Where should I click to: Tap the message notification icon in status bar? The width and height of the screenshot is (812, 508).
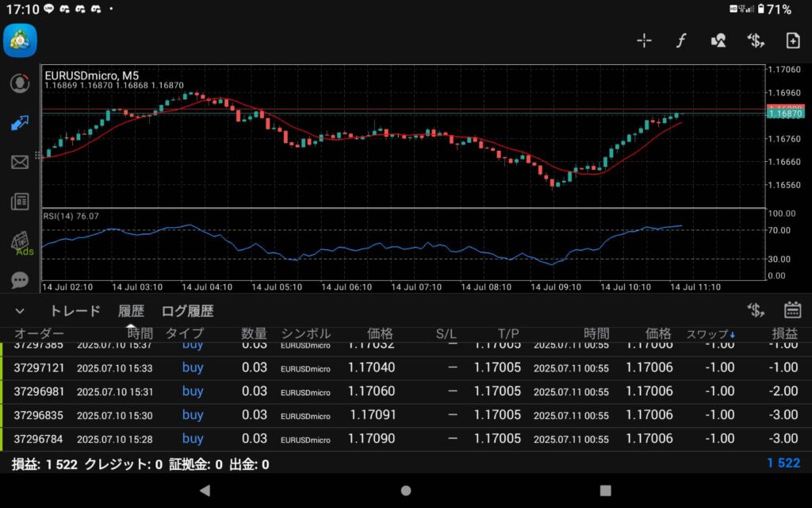pyautogui.click(x=49, y=9)
